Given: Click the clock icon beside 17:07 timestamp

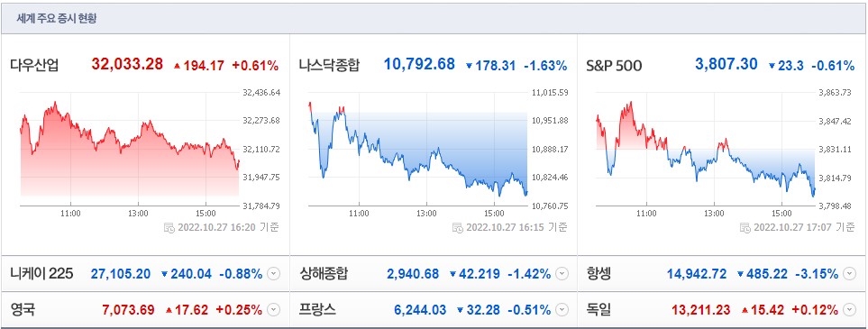Looking at the screenshot, I should click(745, 227).
